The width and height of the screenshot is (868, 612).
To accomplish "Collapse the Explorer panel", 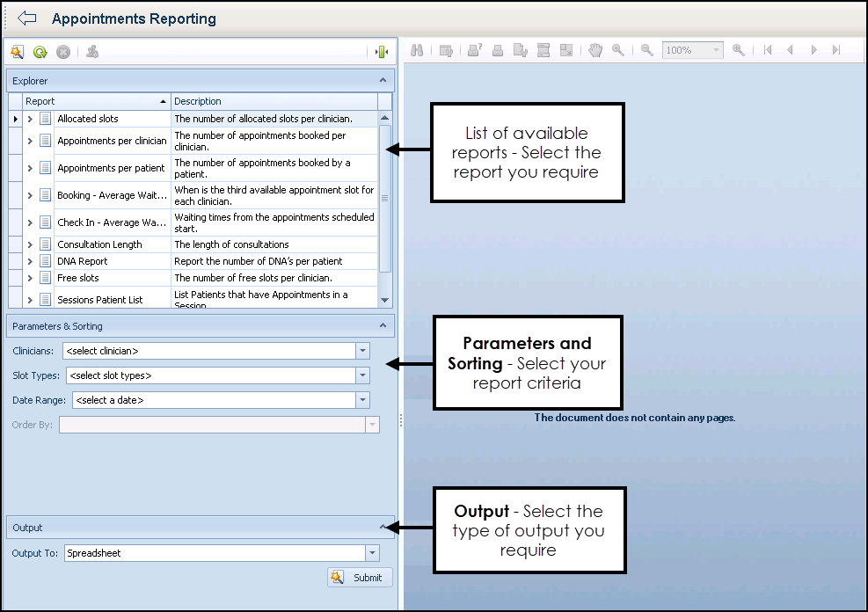I will (x=383, y=80).
